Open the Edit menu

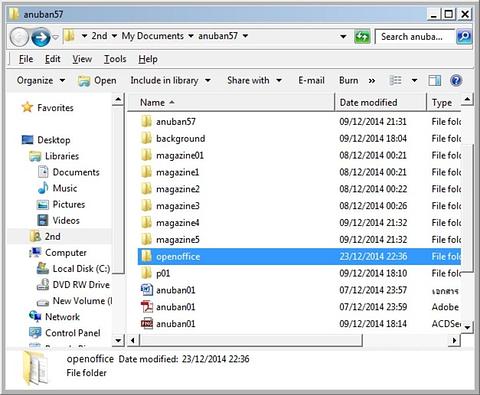pyautogui.click(x=53, y=59)
